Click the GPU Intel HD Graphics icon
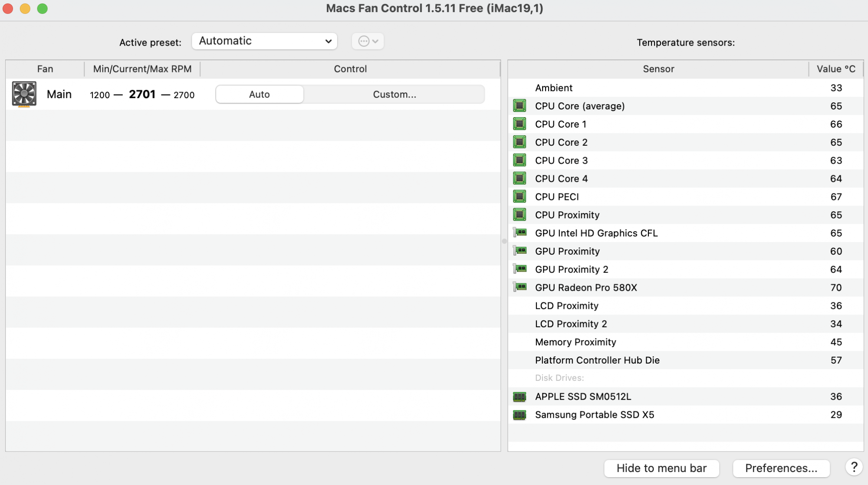 520,233
